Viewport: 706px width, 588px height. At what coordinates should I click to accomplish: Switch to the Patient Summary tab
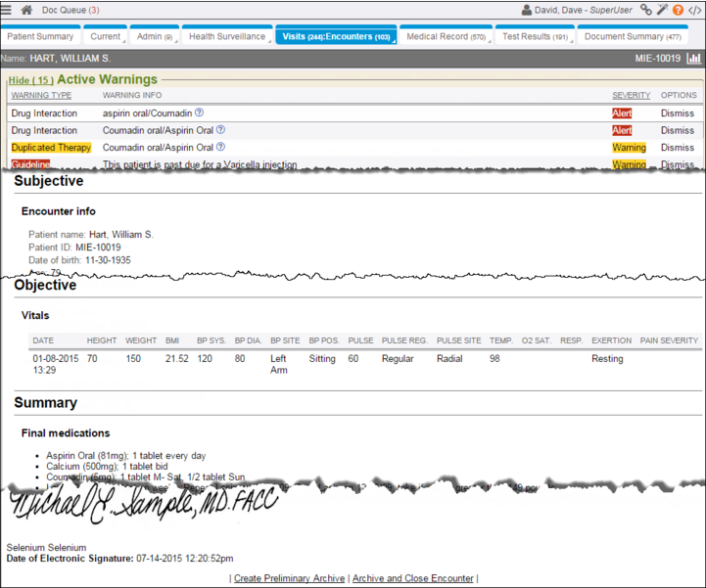coord(40,36)
